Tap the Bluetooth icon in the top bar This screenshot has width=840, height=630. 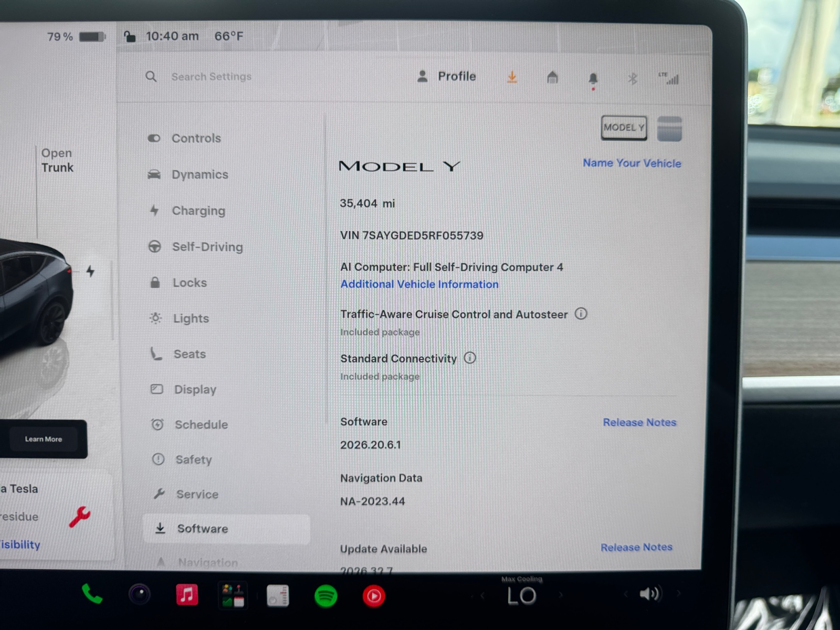click(633, 79)
